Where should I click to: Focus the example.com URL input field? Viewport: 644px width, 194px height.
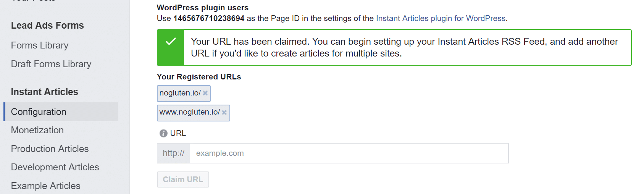coord(349,153)
